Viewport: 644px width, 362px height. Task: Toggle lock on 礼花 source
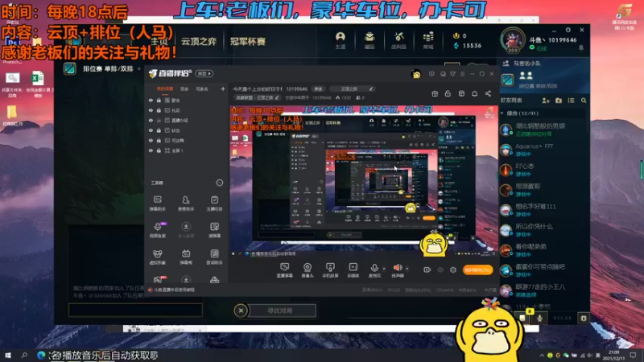coord(159,110)
